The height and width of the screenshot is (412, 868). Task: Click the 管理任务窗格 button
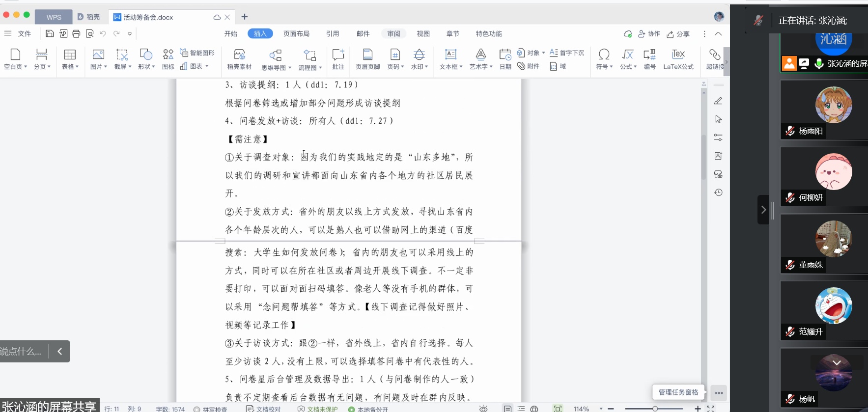(678, 392)
